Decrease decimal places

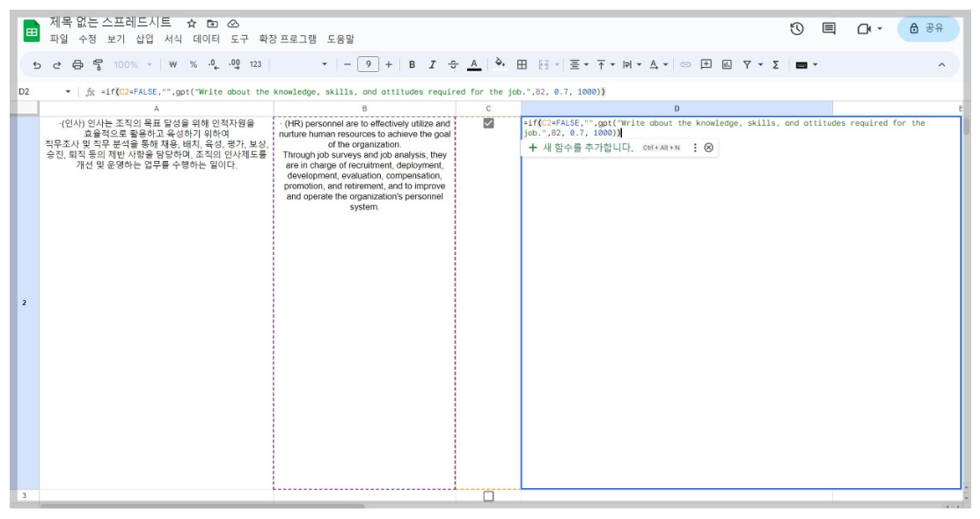coord(213,64)
